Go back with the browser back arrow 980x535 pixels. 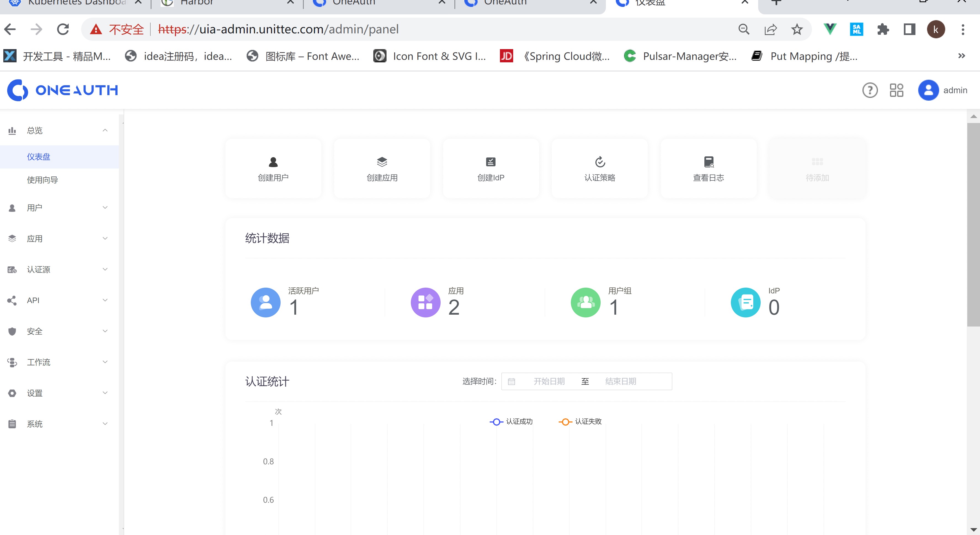tap(10, 29)
